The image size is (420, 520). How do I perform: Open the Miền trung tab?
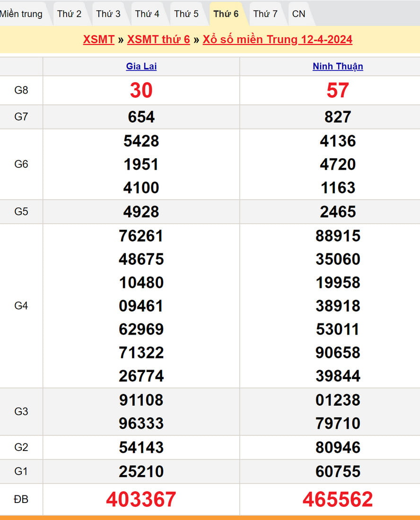pyautogui.click(x=21, y=14)
